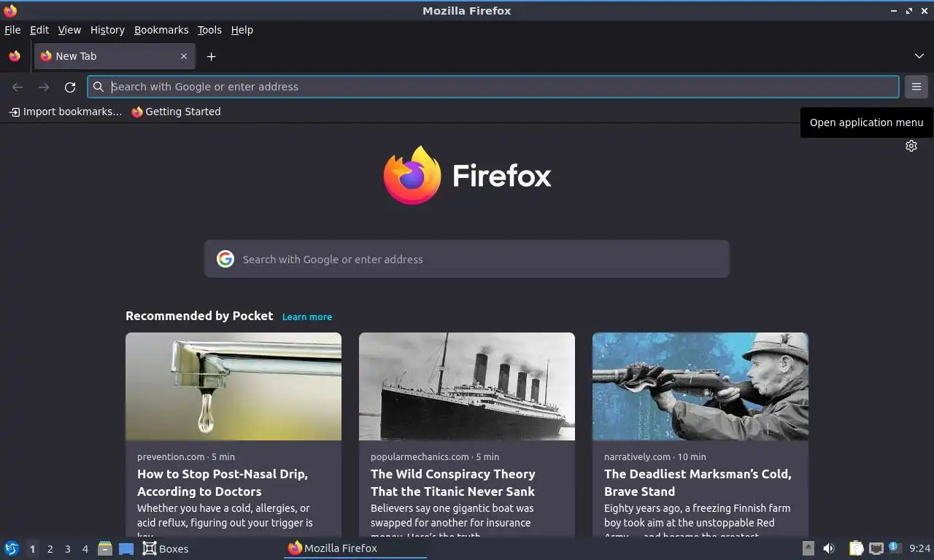This screenshot has width=934, height=560.
Task: Close the New Tab tab
Action: tap(184, 56)
